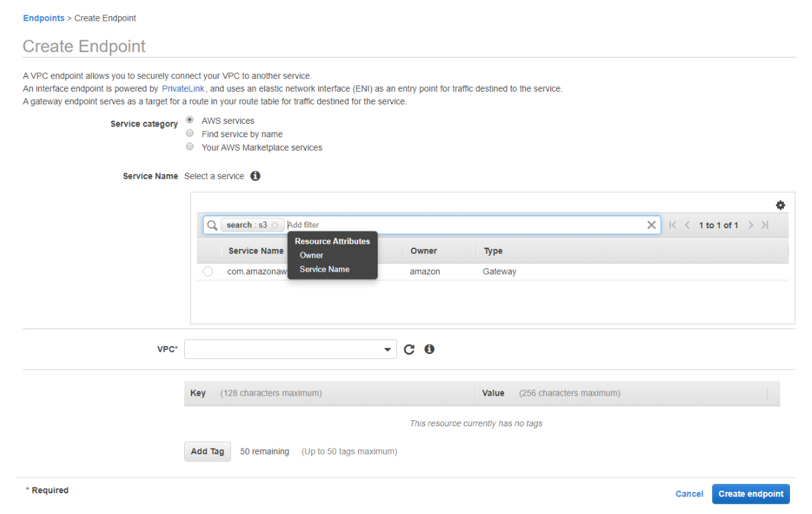Choose Your AWS Marketplace services category
812x514 pixels.
pyautogui.click(x=189, y=146)
